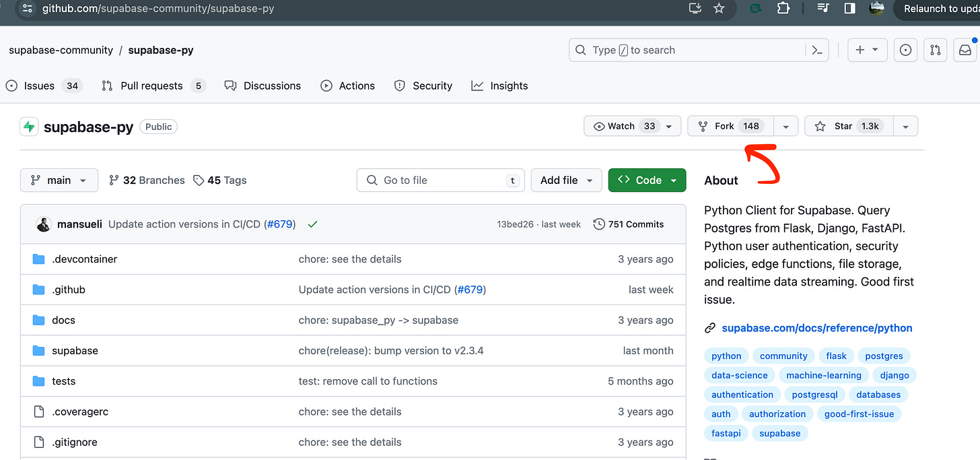Open the .github folder
Screen dimensions: 980x460
coord(69,290)
